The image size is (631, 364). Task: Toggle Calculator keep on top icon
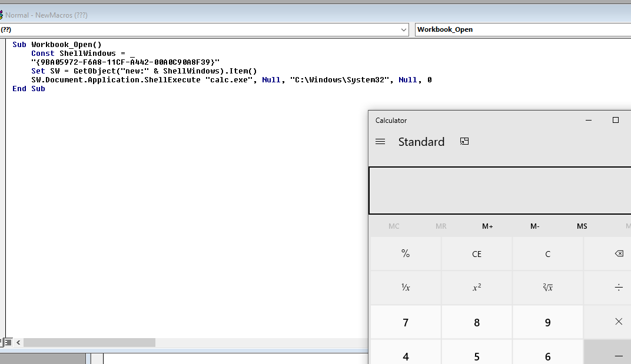coord(464,141)
